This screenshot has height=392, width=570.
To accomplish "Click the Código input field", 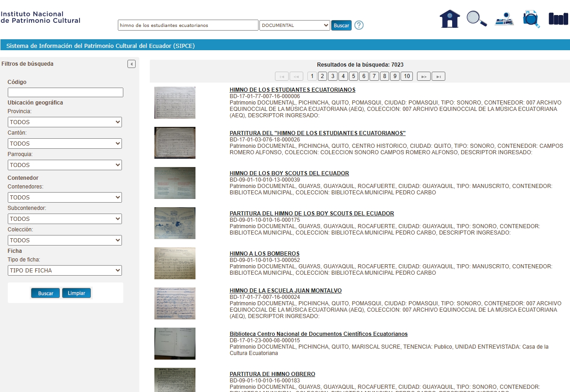I will pyautogui.click(x=65, y=93).
